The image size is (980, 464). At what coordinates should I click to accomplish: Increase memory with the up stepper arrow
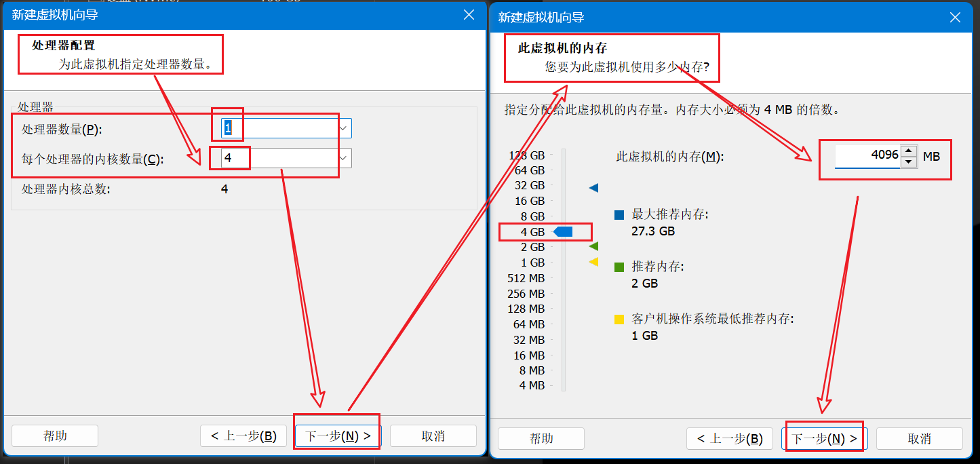(909, 151)
